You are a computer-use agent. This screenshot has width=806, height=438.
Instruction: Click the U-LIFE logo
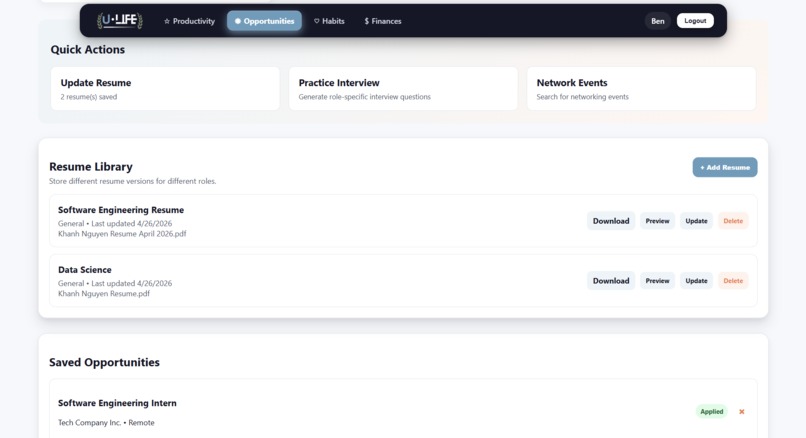tap(120, 21)
